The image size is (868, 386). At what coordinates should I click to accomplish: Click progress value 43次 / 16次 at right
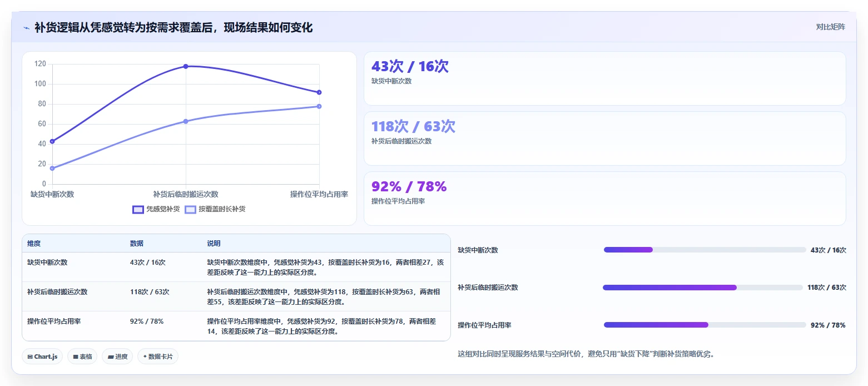tap(829, 250)
